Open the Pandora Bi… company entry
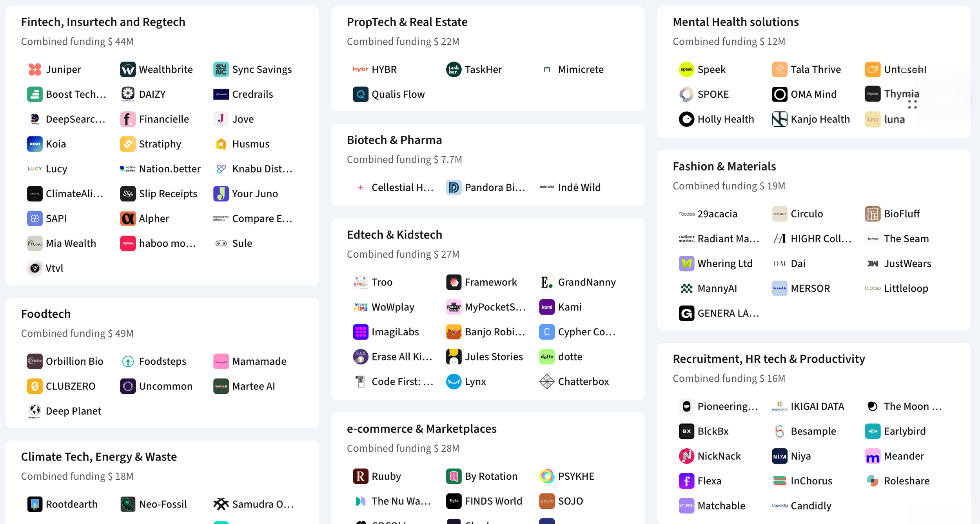Viewport: 980px width, 524px height. pos(486,187)
